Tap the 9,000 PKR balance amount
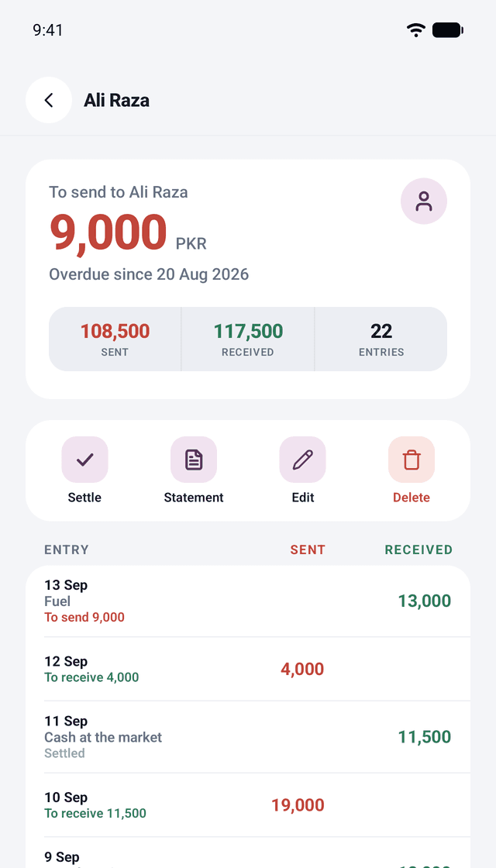 tap(128, 235)
